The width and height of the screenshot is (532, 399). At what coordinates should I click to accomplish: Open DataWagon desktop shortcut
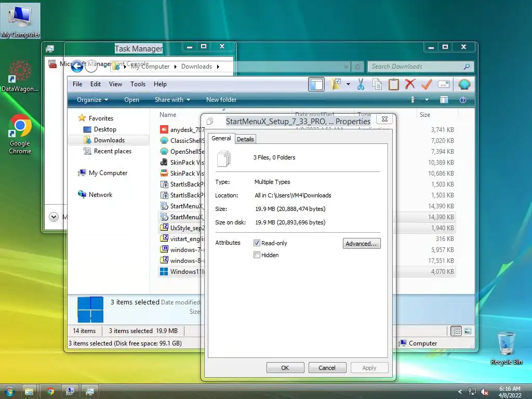[x=20, y=76]
